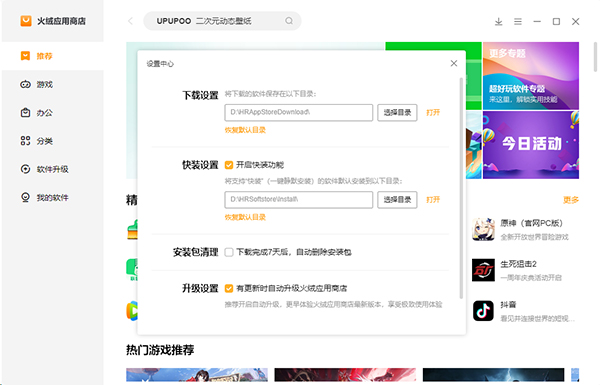Click the search magnifier icon
This screenshot has width=600, height=385.
[x=289, y=21]
